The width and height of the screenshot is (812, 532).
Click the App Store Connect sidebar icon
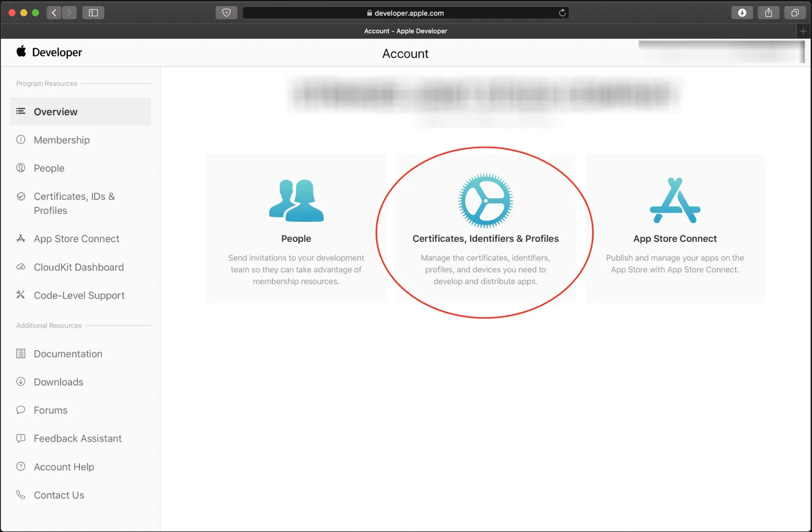pyautogui.click(x=21, y=238)
